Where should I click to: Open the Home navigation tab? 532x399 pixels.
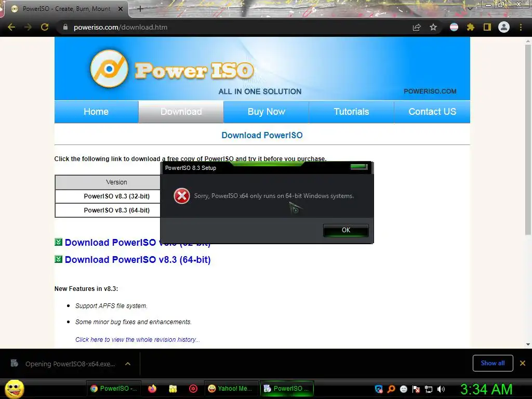(96, 112)
